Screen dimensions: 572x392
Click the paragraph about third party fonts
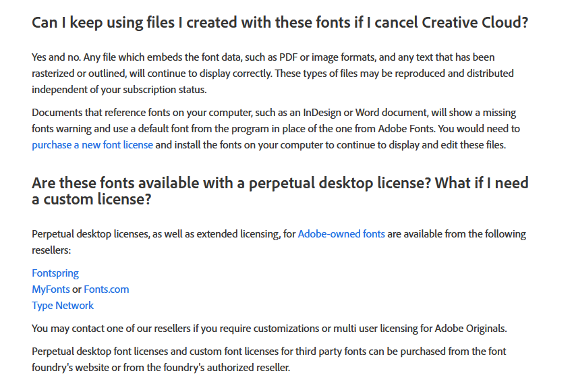click(270, 359)
